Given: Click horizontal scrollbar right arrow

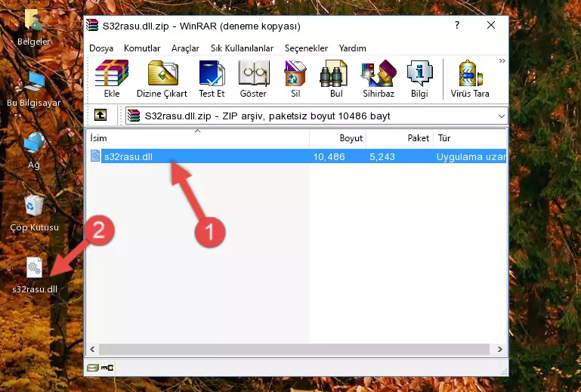Looking at the screenshot, I should (x=500, y=349).
